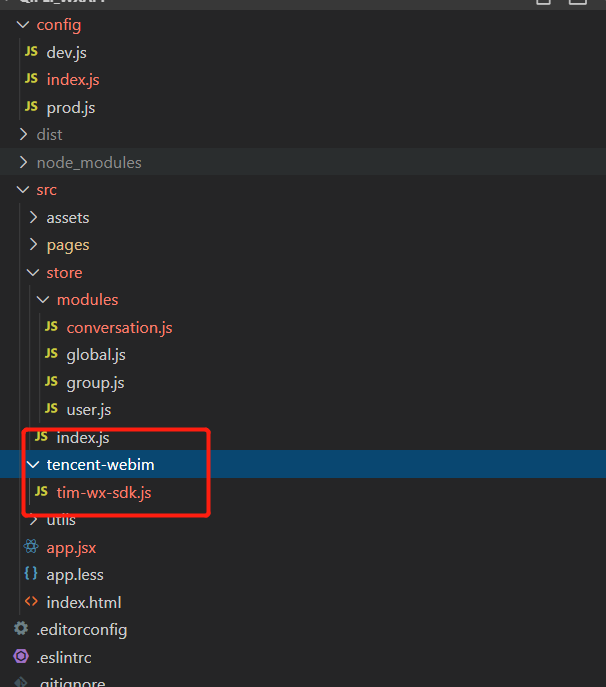Click the JS icon beside prod.js
606x687 pixels.
coord(31,106)
